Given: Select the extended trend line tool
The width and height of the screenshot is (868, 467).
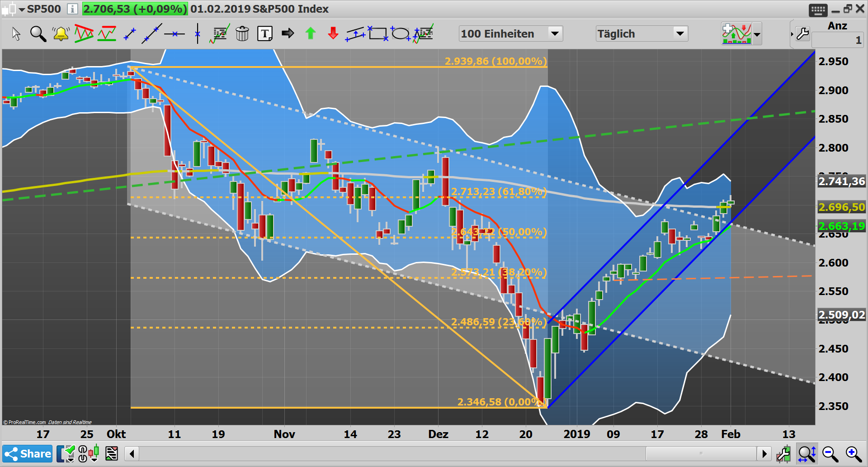Looking at the screenshot, I should (152, 34).
